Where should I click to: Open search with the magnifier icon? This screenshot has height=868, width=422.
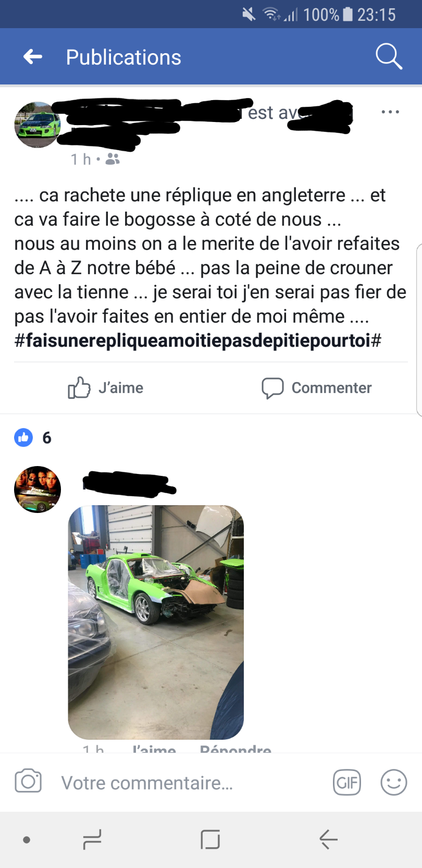pos(389,56)
